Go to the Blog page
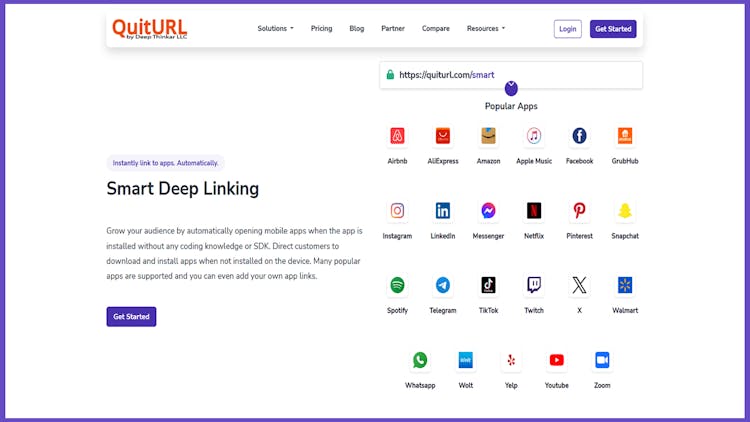The image size is (750, 422). pyautogui.click(x=356, y=29)
